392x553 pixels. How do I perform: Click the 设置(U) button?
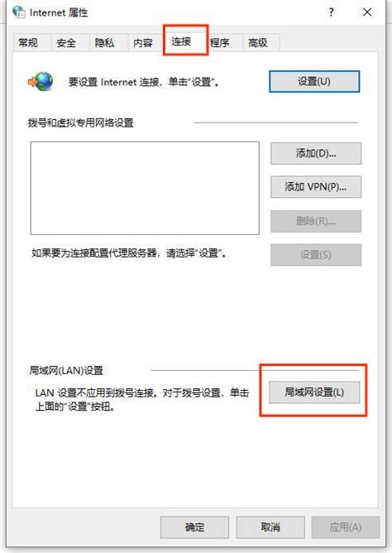[x=314, y=81]
